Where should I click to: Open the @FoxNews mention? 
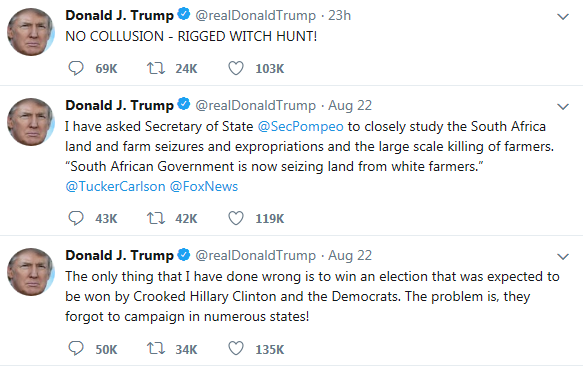pos(204,186)
